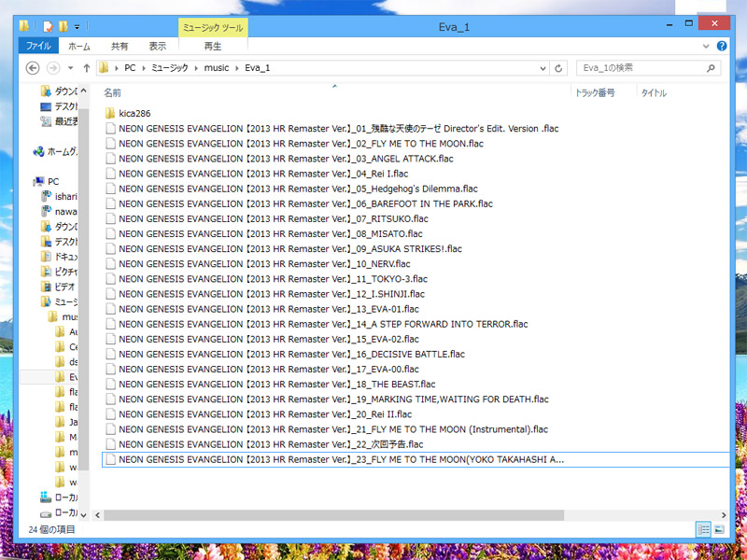
Task: Click the Back navigation arrow
Action: 33,68
